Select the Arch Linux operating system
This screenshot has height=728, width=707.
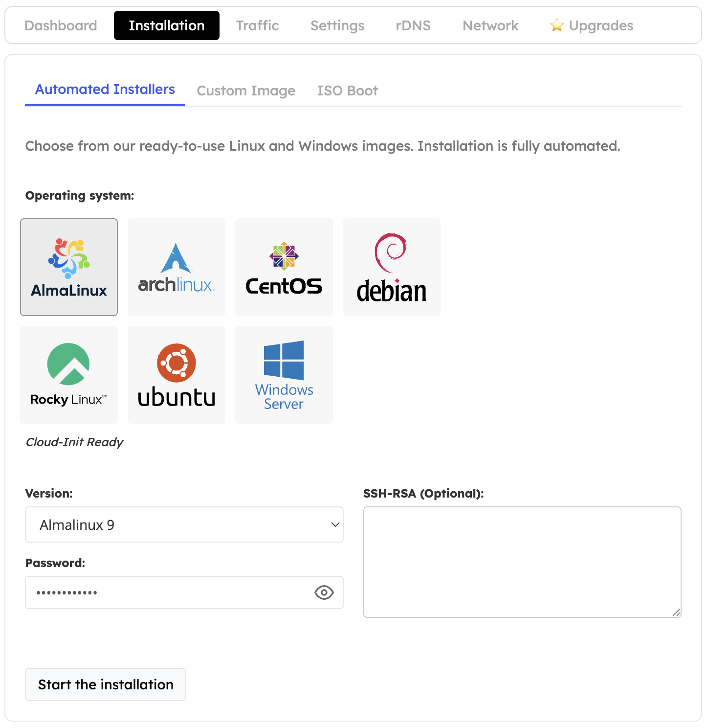click(x=176, y=267)
